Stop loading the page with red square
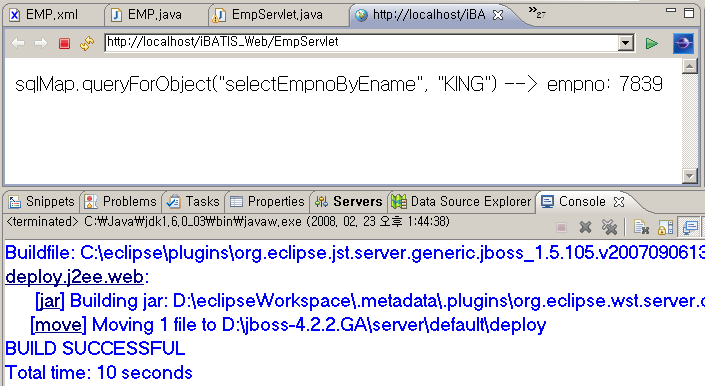Image resolution: width=705 pixels, height=386 pixels. click(x=64, y=43)
